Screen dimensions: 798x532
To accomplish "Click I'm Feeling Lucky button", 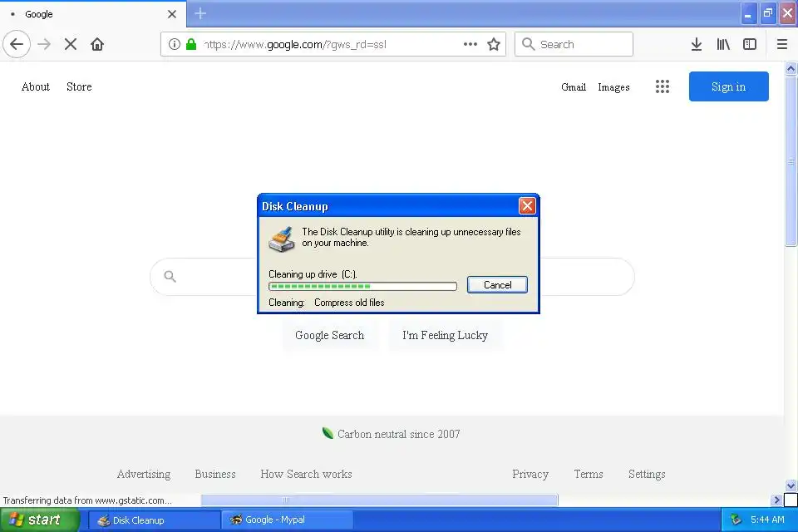I will (446, 335).
